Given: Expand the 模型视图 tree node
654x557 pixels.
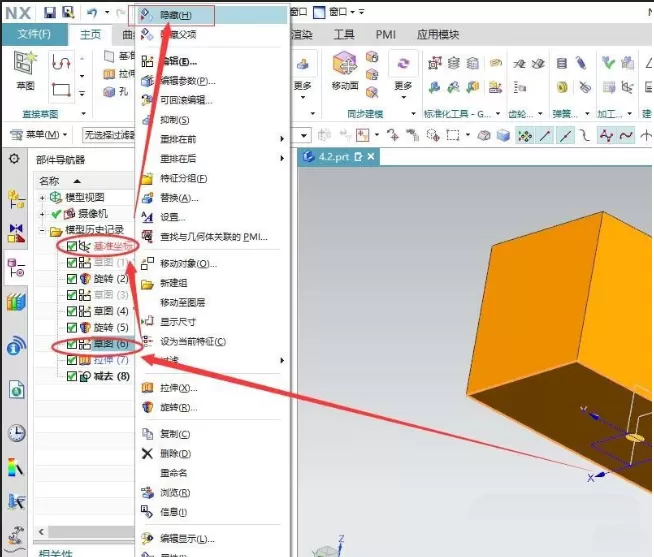Looking at the screenshot, I should click(x=42, y=197).
